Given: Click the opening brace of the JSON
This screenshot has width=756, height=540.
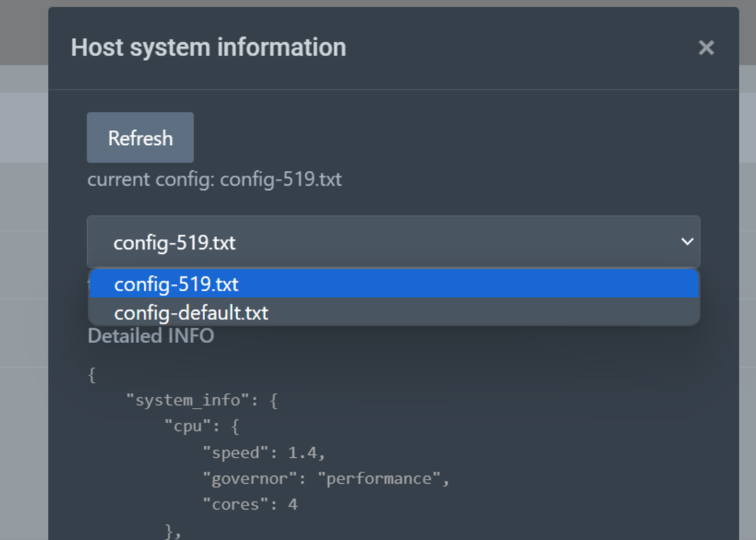Looking at the screenshot, I should click(x=91, y=375).
